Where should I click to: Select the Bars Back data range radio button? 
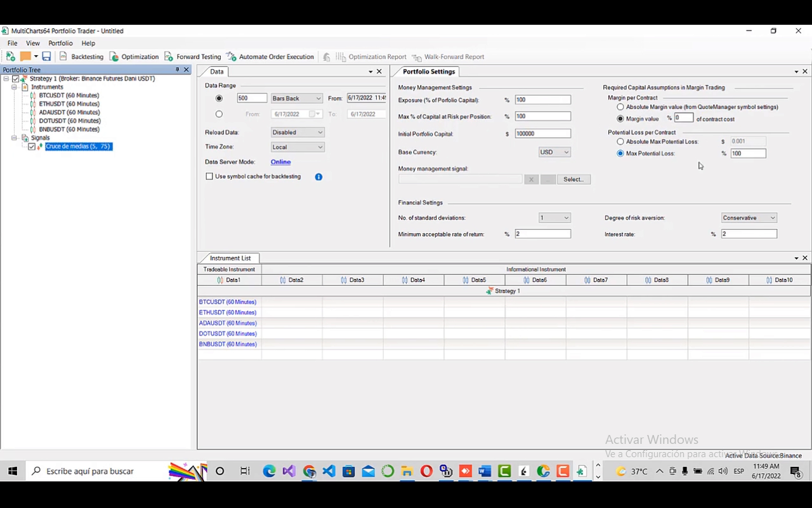(x=219, y=98)
